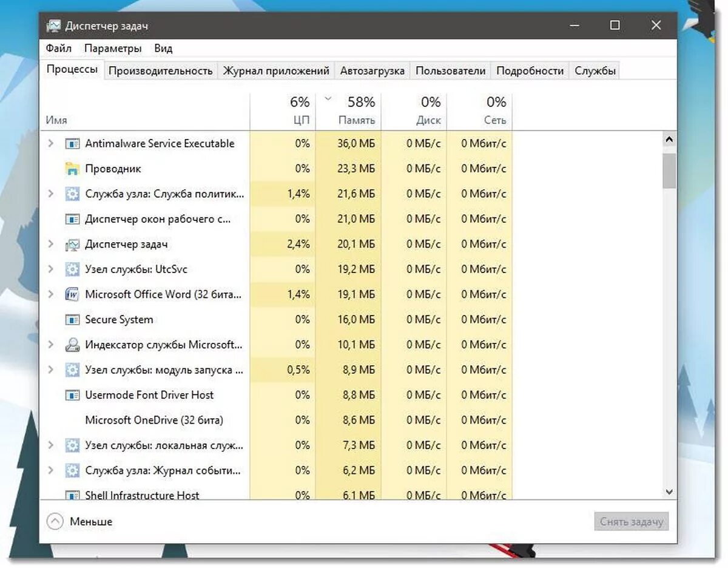Screen dimensions: 728x571
Task: Click the gear icon for модуль запуска process
Action: [72, 370]
